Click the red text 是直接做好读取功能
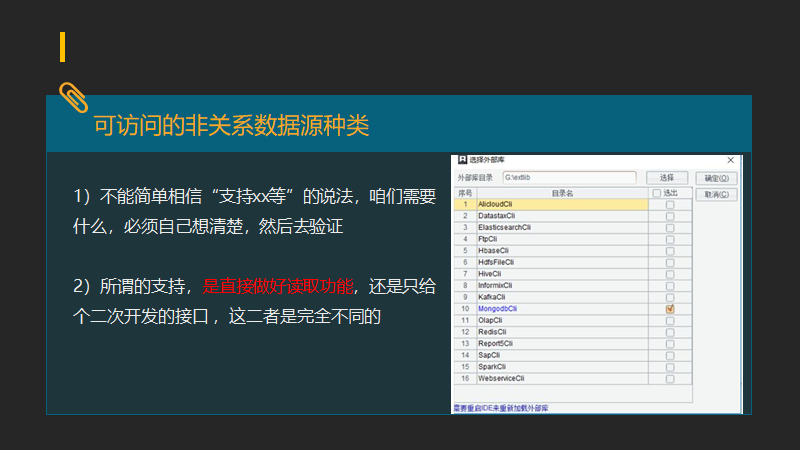 click(278, 286)
